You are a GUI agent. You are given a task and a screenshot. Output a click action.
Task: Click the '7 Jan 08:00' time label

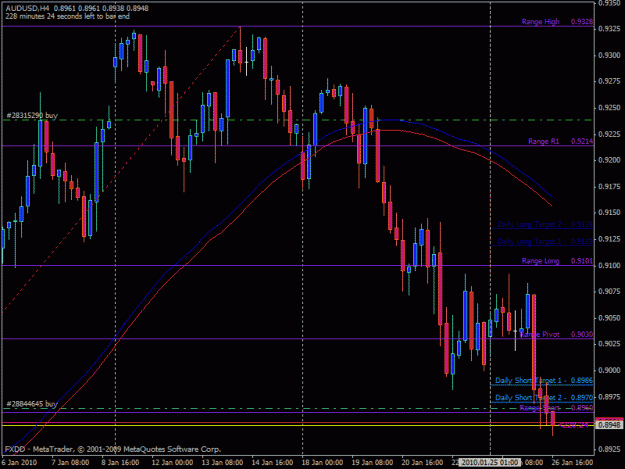click(71, 463)
